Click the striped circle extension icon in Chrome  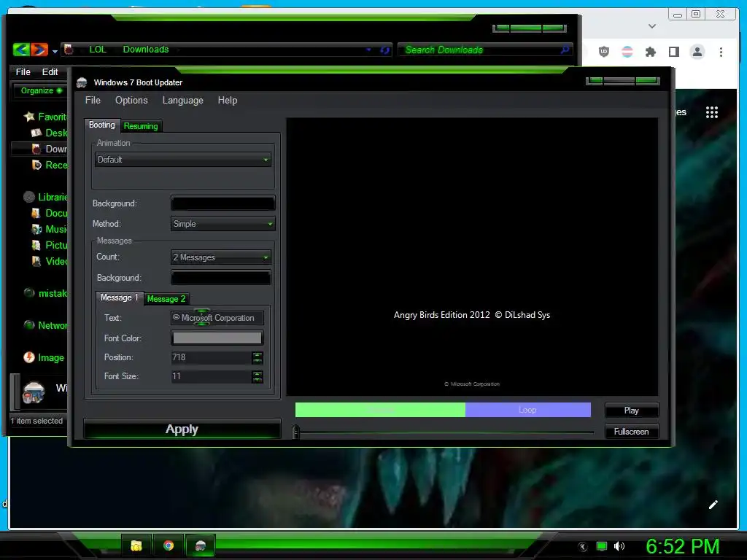(627, 52)
